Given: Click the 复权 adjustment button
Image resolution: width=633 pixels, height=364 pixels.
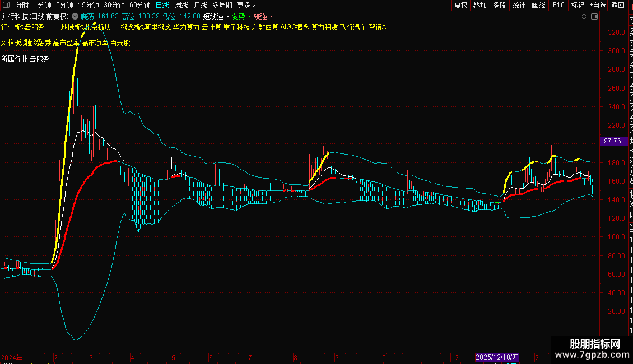Looking at the screenshot, I should tap(460, 5).
